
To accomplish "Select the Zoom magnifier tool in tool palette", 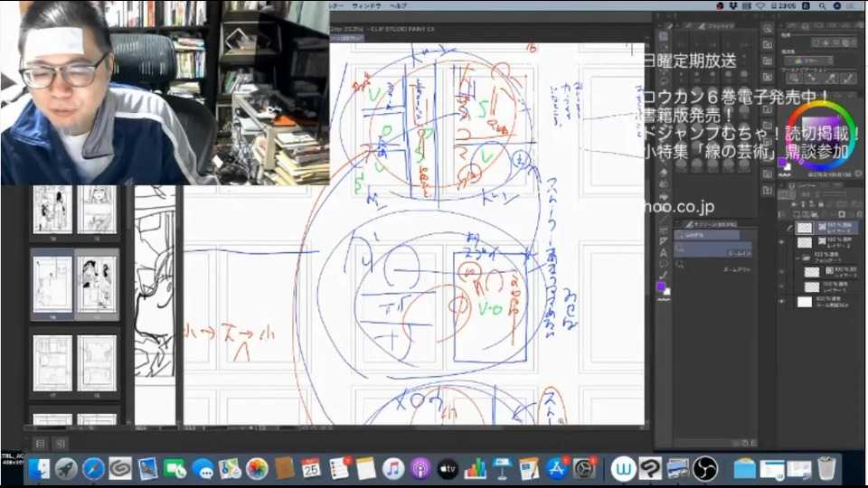I will point(664,36).
